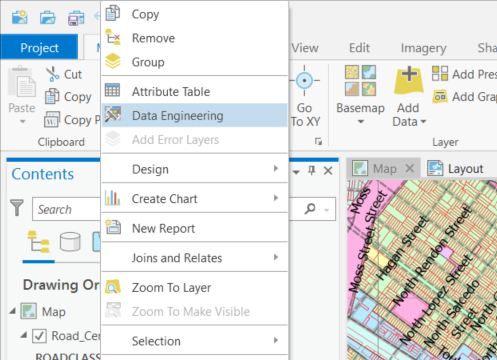Click the search magnifier in Contents pane
The width and height of the screenshot is (497, 360).
(310, 209)
